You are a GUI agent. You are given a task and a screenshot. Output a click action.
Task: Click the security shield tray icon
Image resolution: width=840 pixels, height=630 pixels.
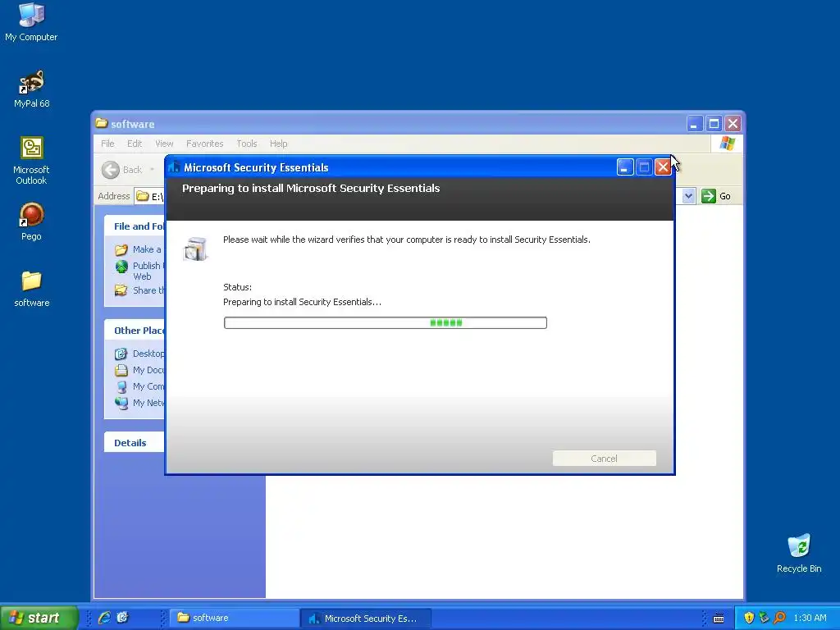(749, 618)
